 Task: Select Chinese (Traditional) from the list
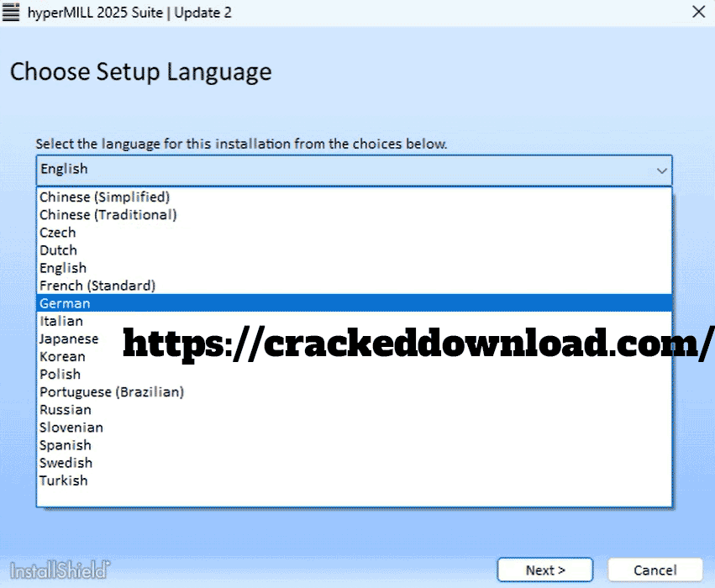pos(354,215)
